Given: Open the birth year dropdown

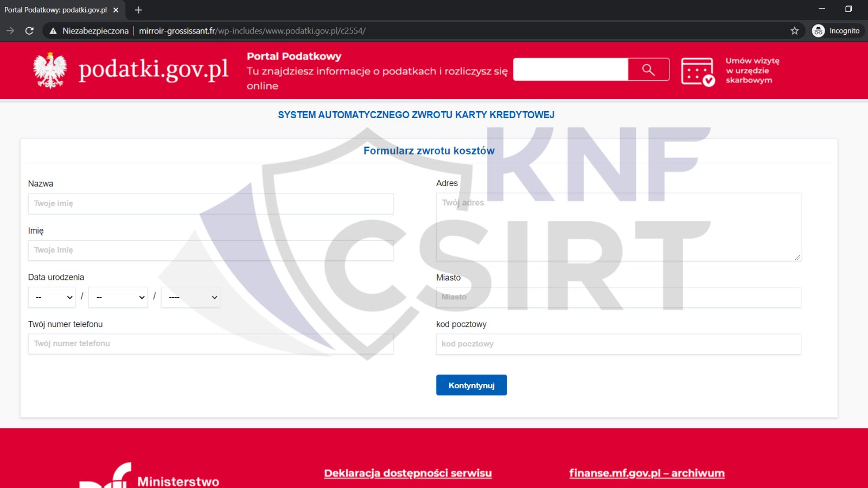Looking at the screenshot, I should click(190, 297).
